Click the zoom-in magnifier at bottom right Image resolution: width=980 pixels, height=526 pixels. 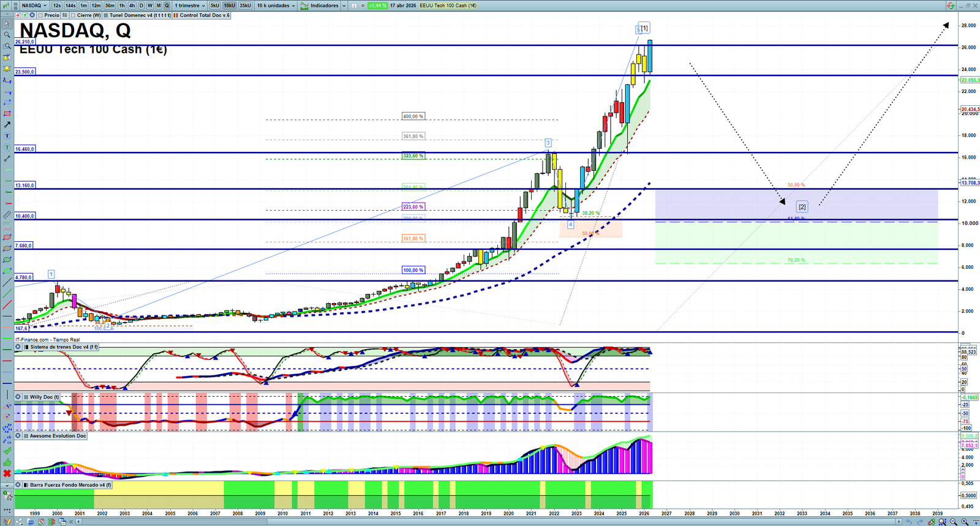click(x=965, y=522)
